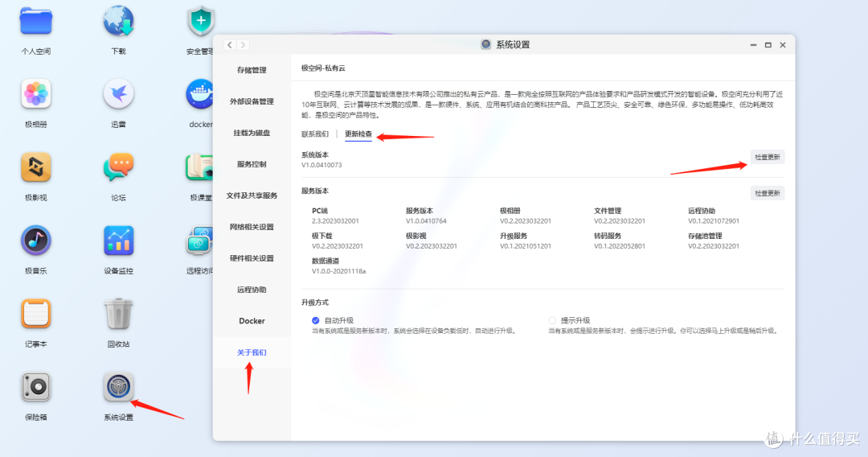Screen dimensions: 868x457
Task: Click the 极空间-私有云 heading
Action: [323, 68]
